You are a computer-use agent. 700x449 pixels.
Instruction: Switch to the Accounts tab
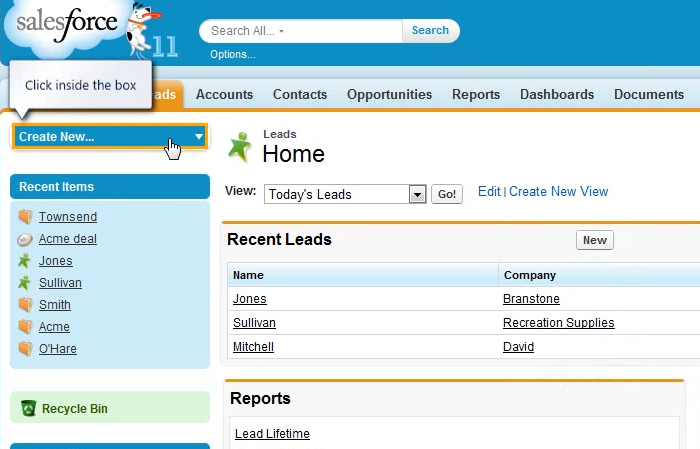224,94
